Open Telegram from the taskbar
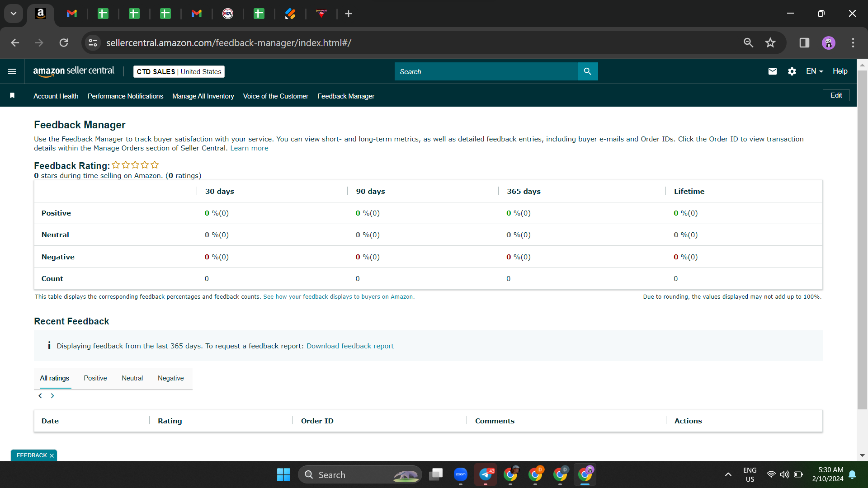 pos(486,474)
